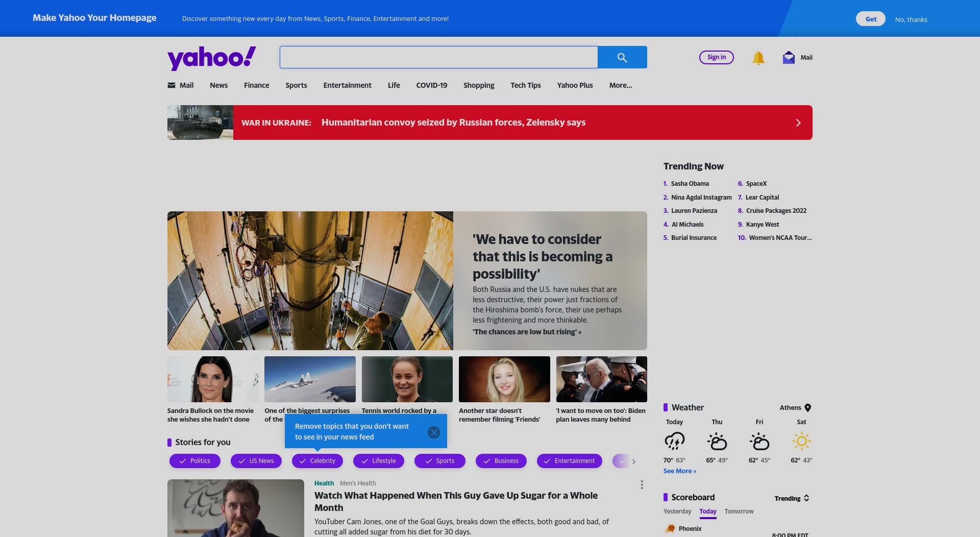Toggle the Business topic chip
This screenshot has width=980, height=537.
pos(501,461)
